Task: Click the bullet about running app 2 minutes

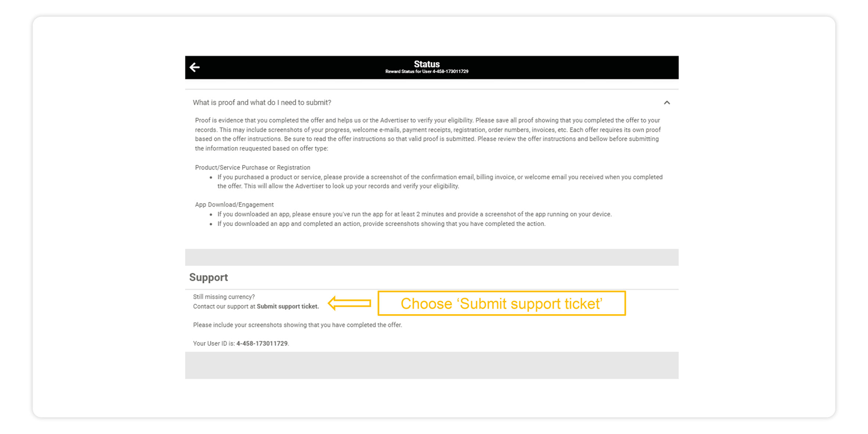Action: pyautogui.click(x=414, y=214)
